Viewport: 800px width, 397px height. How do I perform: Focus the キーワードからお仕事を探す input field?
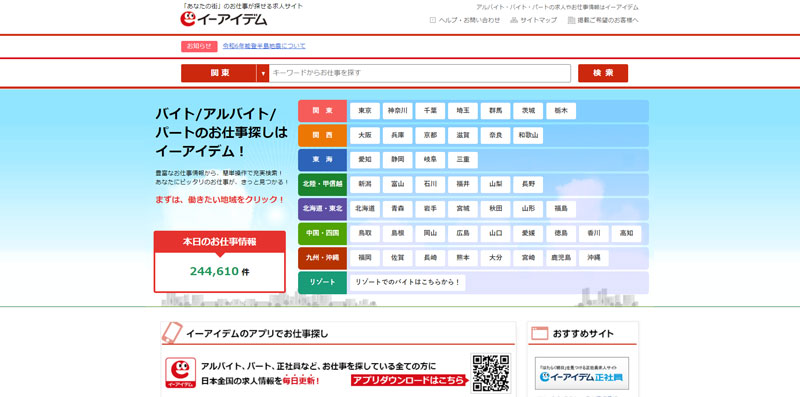[419, 73]
